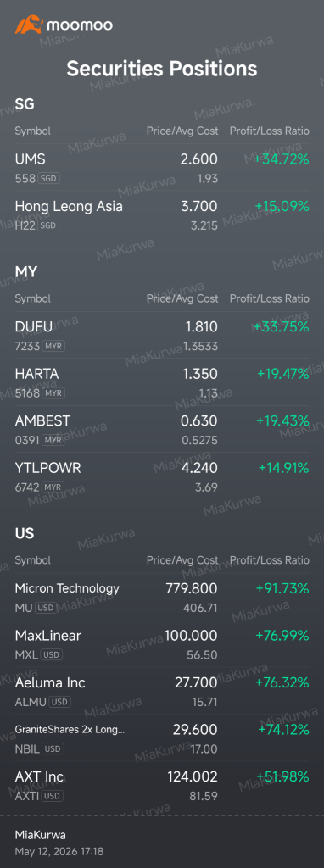Open the DUFU holding details

(x=162, y=336)
